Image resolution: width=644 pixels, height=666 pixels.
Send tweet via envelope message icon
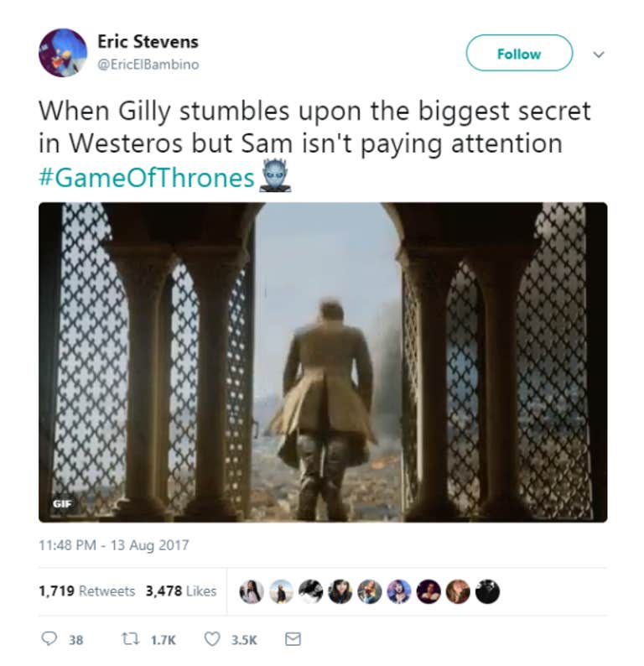pyautogui.click(x=293, y=639)
